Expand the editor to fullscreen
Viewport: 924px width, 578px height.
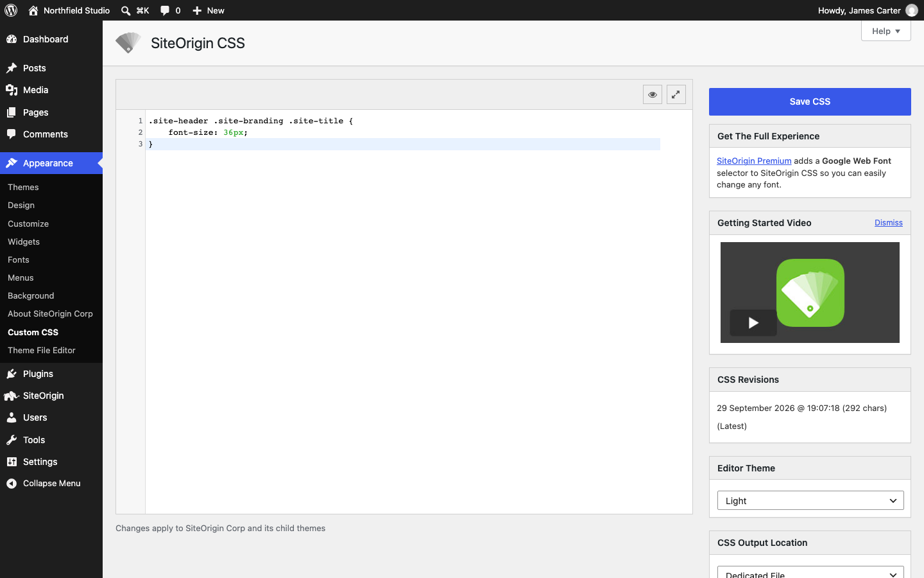tap(676, 94)
